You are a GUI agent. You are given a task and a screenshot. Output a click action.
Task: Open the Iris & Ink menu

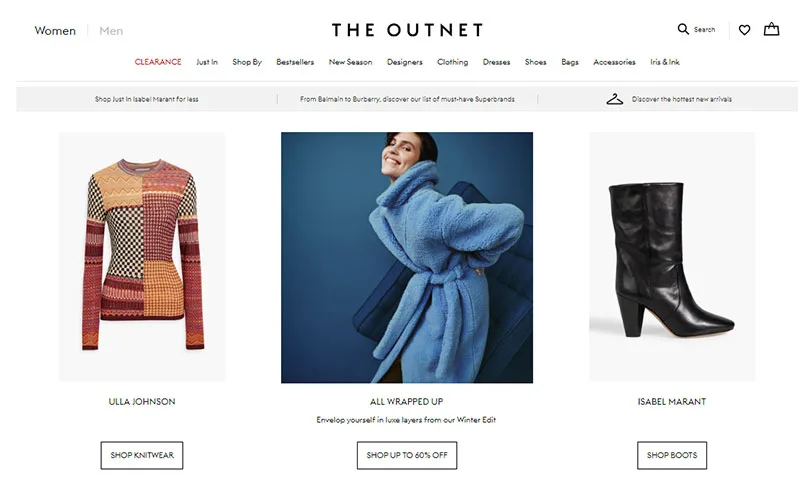coord(665,62)
